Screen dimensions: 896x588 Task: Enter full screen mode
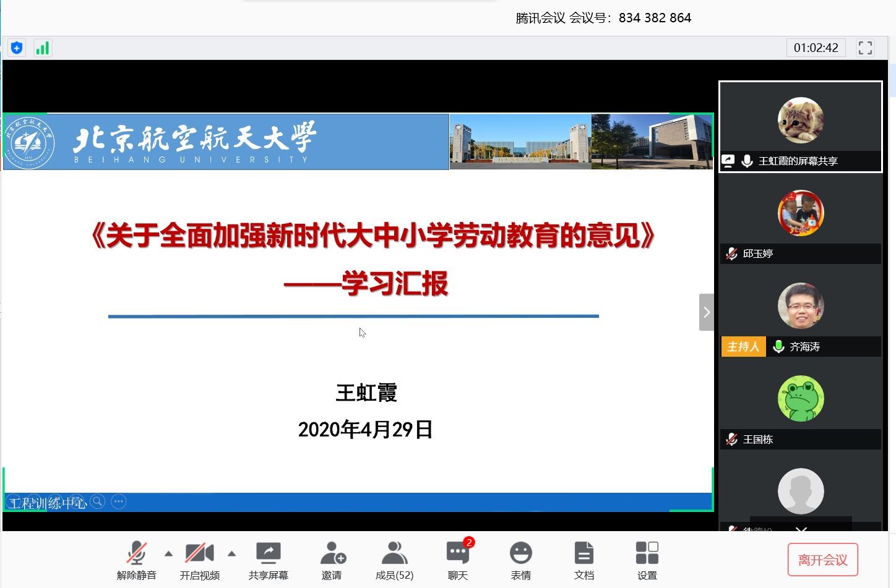[865, 48]
